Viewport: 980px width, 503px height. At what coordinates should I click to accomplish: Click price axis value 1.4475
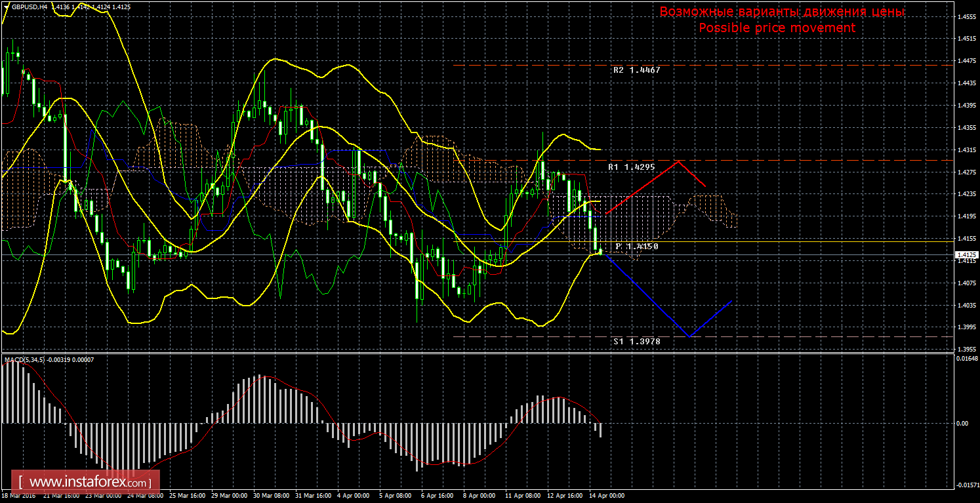click(x=966, y=61)
